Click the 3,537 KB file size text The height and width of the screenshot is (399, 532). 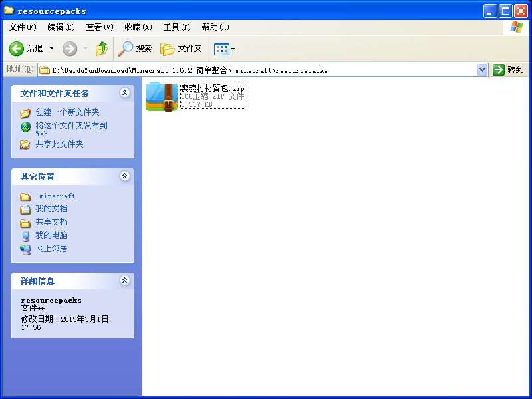(x=196, y=104)
